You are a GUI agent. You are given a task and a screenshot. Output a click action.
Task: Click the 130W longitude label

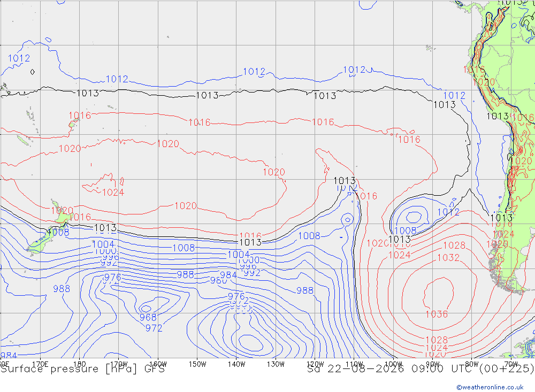(x=276, y=364)
